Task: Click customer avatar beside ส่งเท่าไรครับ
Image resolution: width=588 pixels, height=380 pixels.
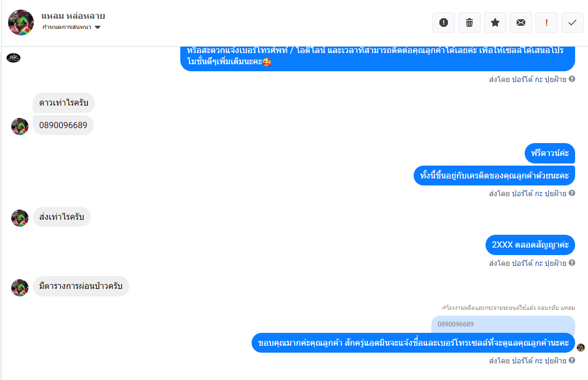Action: click(20, 218)
